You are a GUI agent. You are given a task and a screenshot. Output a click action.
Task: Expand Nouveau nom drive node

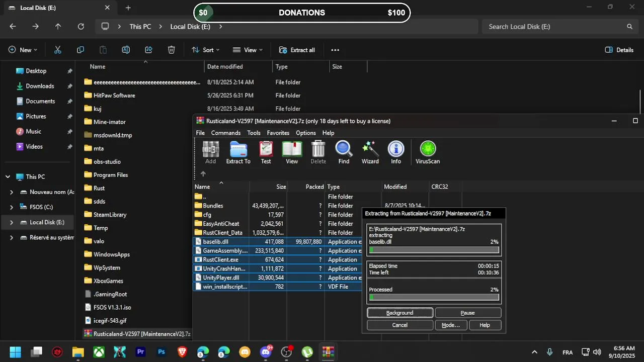pos(12,192)
